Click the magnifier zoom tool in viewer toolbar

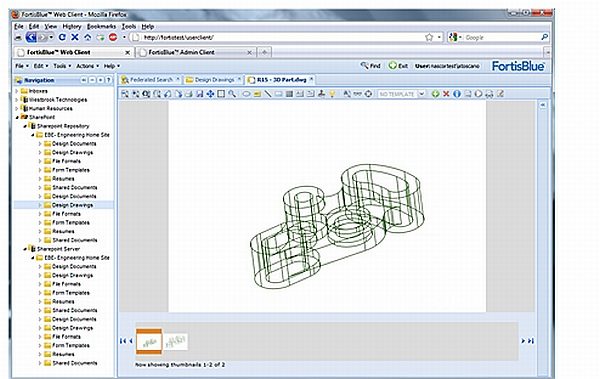232,94
